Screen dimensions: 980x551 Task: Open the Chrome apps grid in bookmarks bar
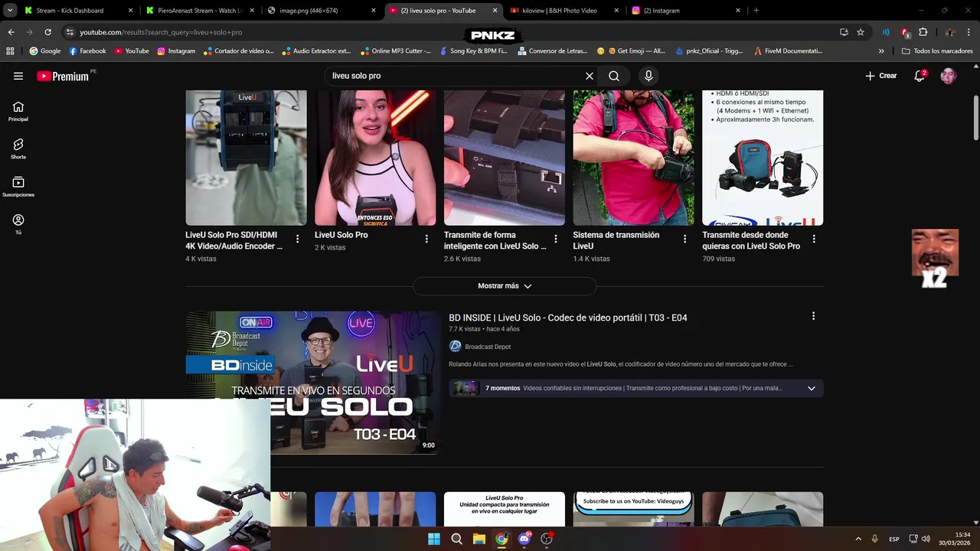point(10,51)
